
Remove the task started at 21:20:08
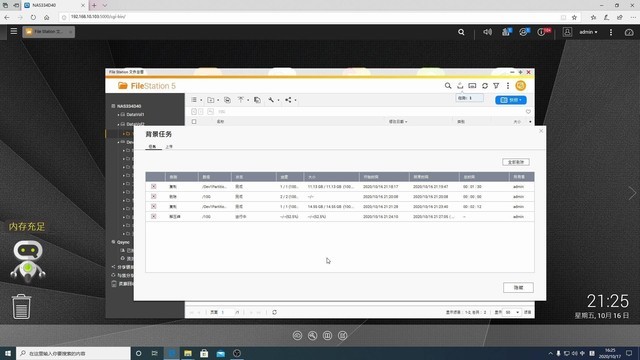(x=153, y=196)
